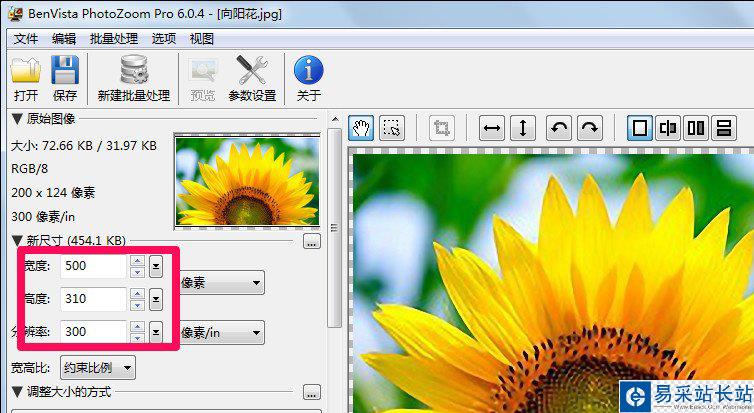Increase the 分辨率 value with spinner

point(137,326)
